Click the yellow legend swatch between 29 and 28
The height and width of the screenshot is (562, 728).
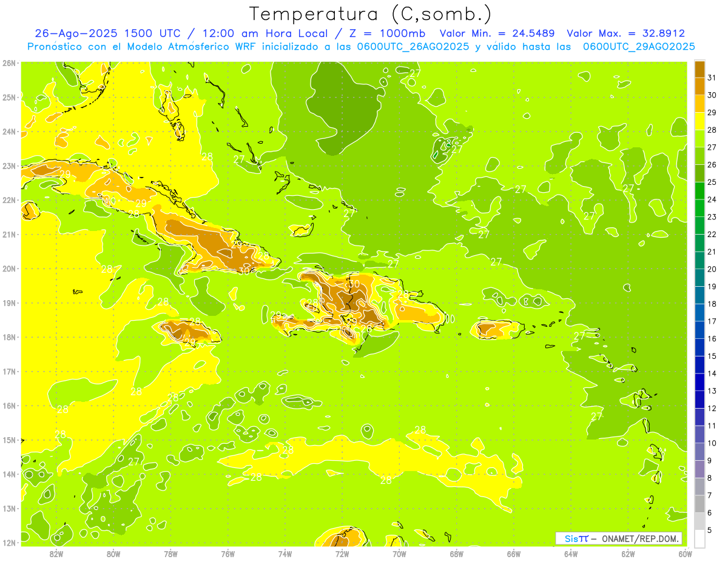pyautogui.click(x=699, y=121)
